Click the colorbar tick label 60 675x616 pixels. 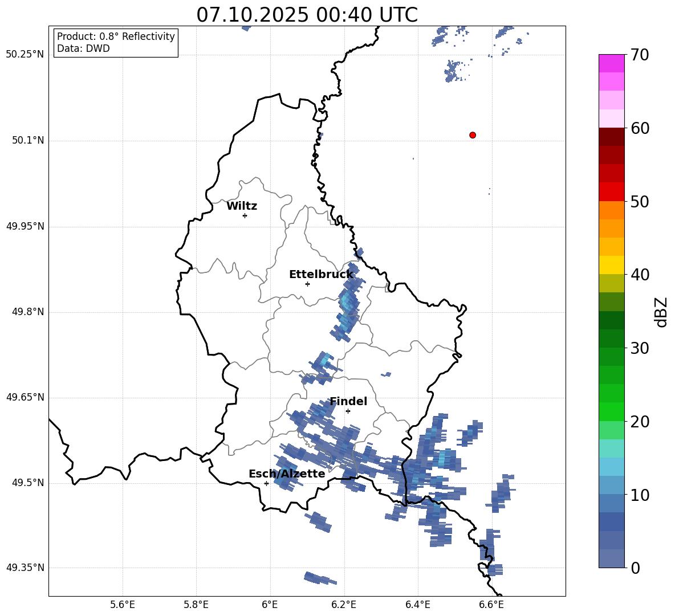(x=640, y=128)
